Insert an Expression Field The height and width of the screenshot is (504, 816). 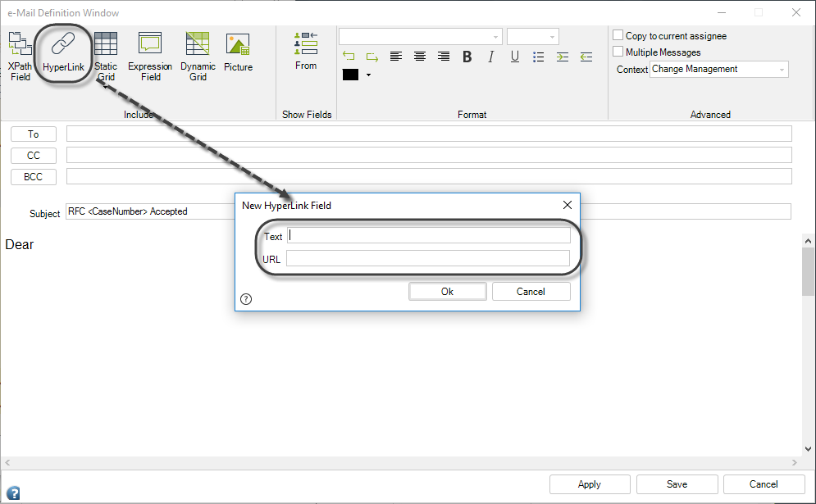coord(150,57)
